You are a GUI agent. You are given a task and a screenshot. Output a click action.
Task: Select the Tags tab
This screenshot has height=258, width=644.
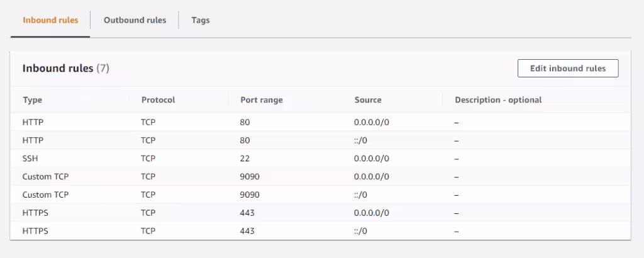[201, 20]
